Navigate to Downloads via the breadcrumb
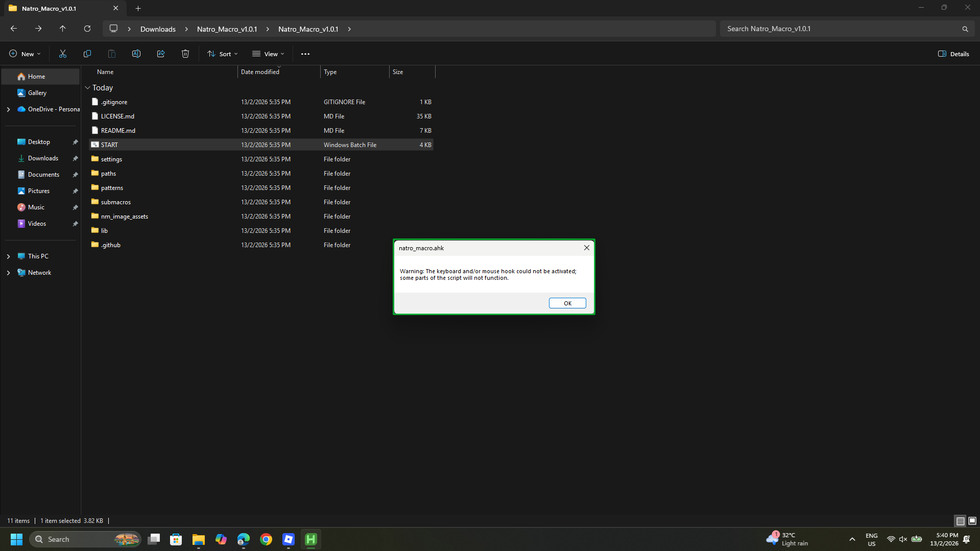The image size is (980, 551). 157,29
